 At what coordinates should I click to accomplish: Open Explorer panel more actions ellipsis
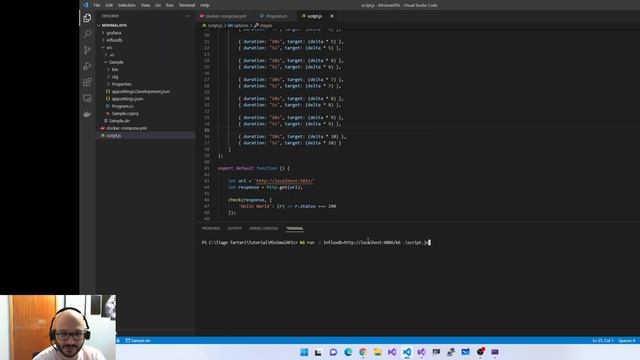[x=188, y=16]
